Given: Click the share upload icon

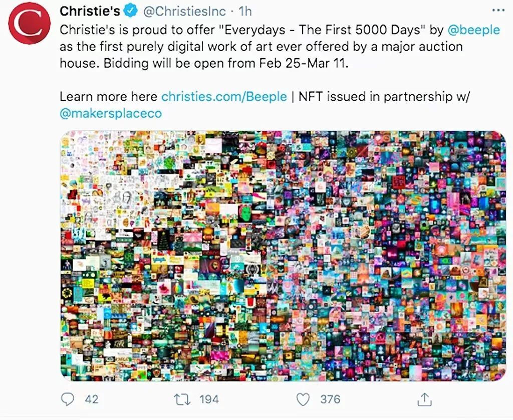Looking at the screenshot, I should (424, 399).
